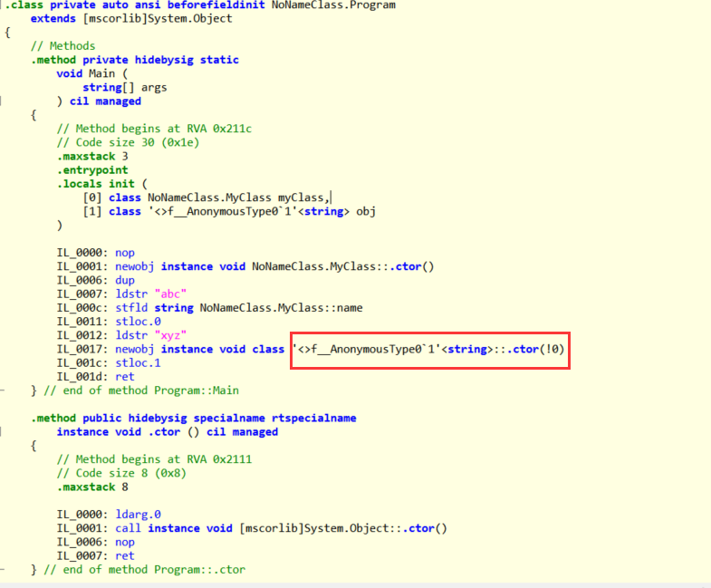Click the 'void Main (' signature text
The width and height of the screenshot is (711, 588).
[92, 73]
